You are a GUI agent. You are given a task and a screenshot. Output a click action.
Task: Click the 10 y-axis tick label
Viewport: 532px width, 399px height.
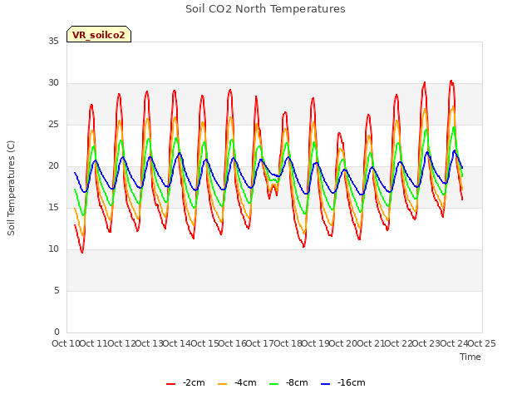[x=53, y=249]
